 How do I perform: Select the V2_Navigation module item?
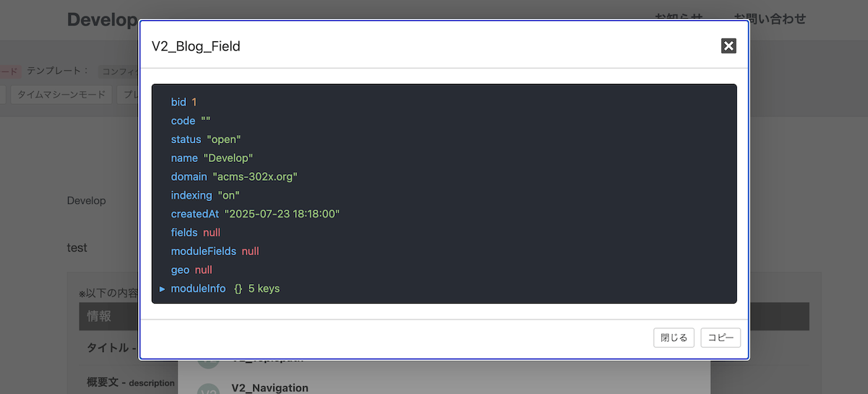[x=270, y=388]
